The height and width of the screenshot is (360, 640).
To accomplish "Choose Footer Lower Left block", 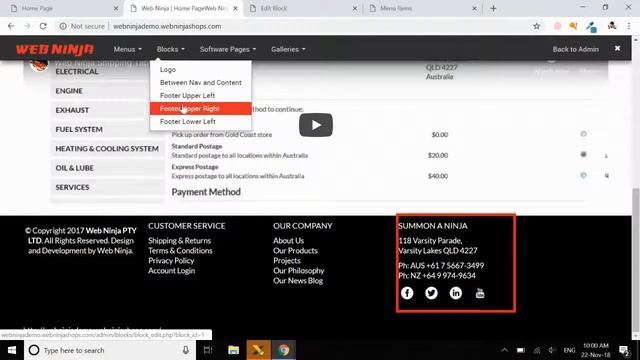I will click(x=200, y=122).
